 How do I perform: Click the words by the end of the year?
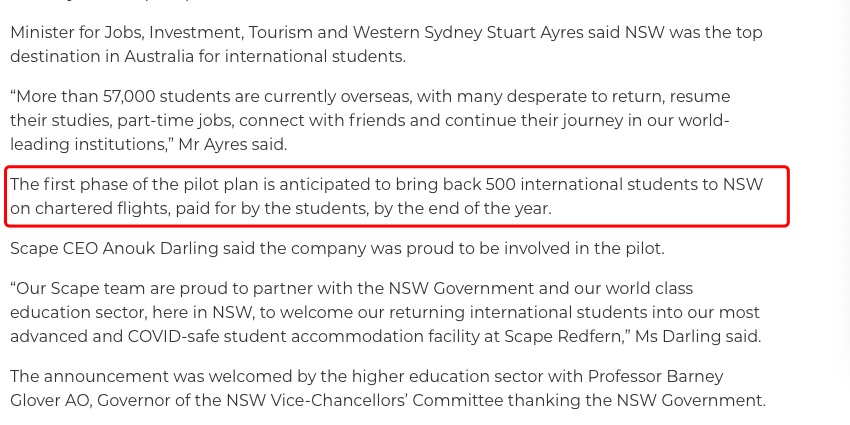(x=462, y=209)
